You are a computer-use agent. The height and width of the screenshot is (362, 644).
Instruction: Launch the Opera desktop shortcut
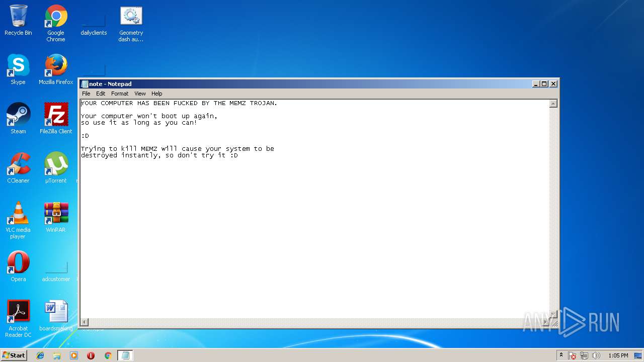coord(18,266)
